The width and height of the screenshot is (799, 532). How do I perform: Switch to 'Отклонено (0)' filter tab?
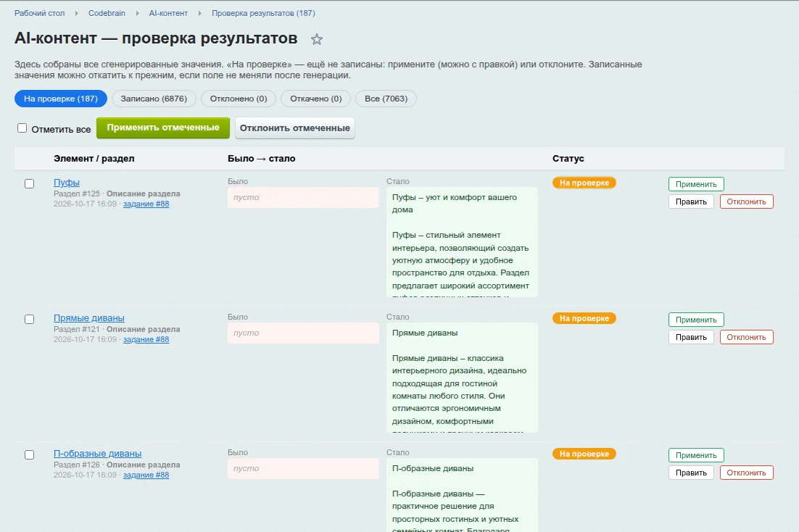coord(239,99)
